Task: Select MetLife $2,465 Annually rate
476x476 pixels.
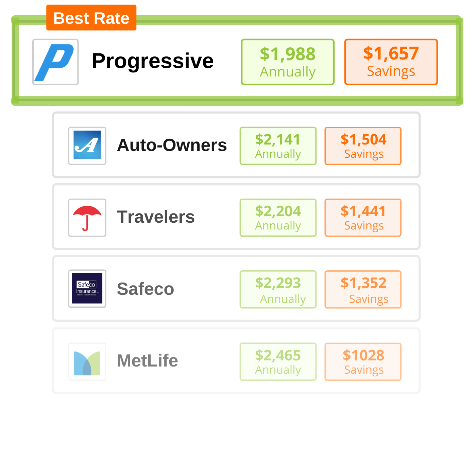Action: click(278, 362)
